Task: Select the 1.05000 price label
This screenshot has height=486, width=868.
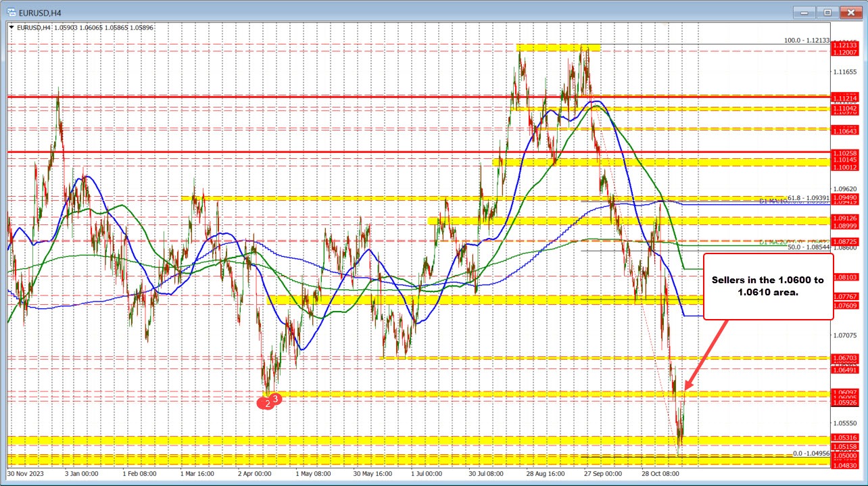Action: coord(845,457)
